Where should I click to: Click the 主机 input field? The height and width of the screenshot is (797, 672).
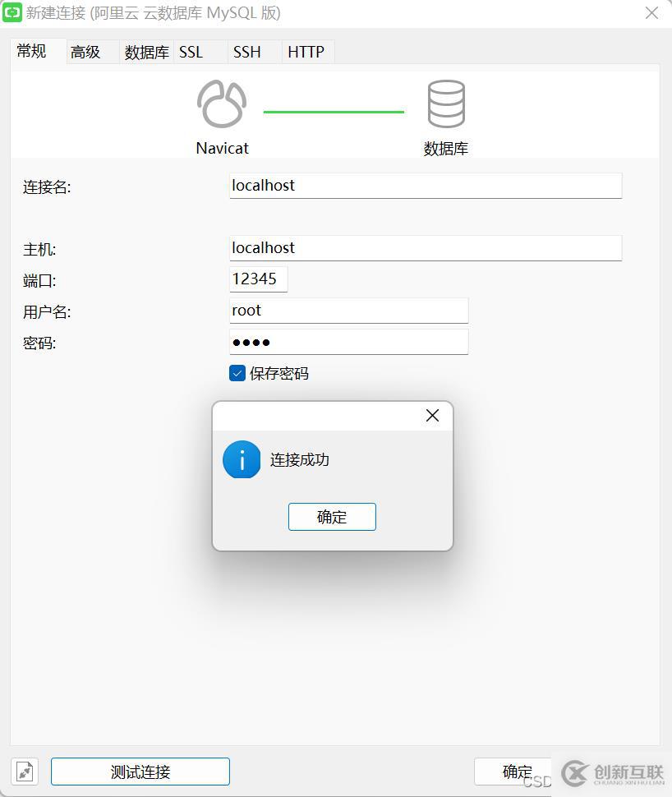click(x=426, y=248)
